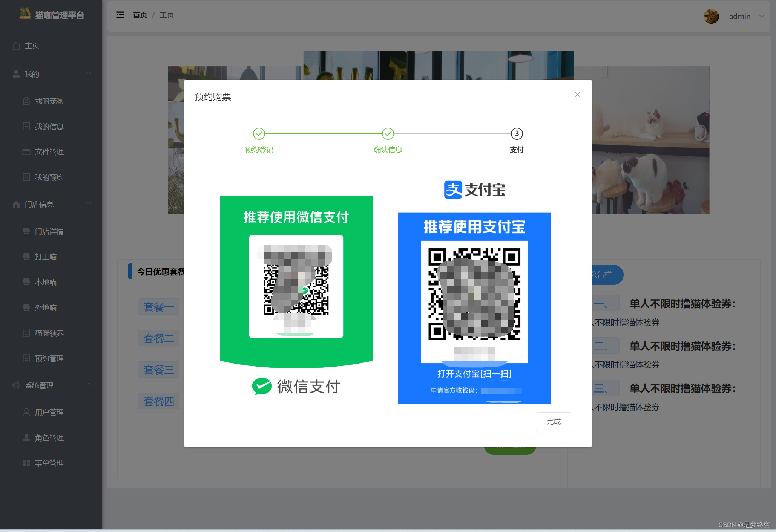
Task: Click the grid icon beside 菜单管理
Action: tap(26, 463)
